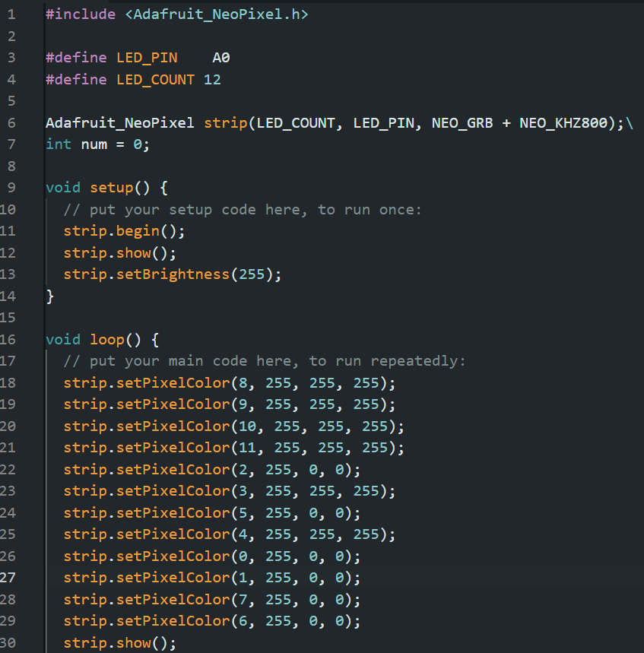Click the #include directive keyword

[80, 14]
